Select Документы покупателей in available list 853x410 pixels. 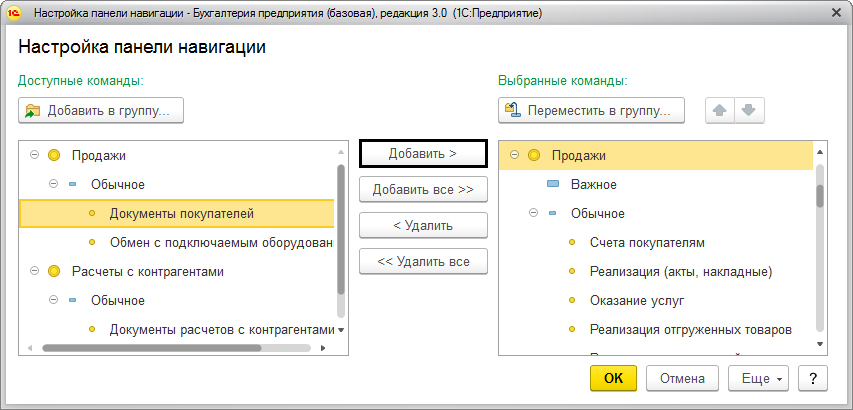point(181,213)
